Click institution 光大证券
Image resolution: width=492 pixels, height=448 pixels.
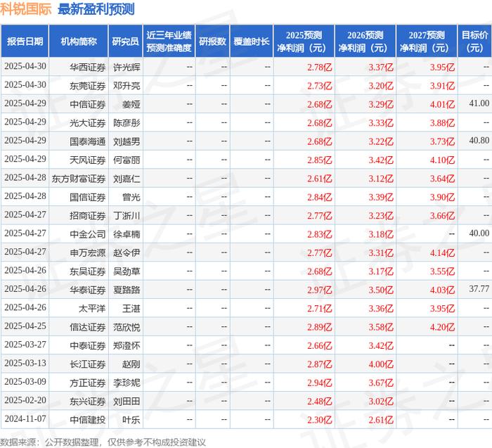(x=88, y=123)
